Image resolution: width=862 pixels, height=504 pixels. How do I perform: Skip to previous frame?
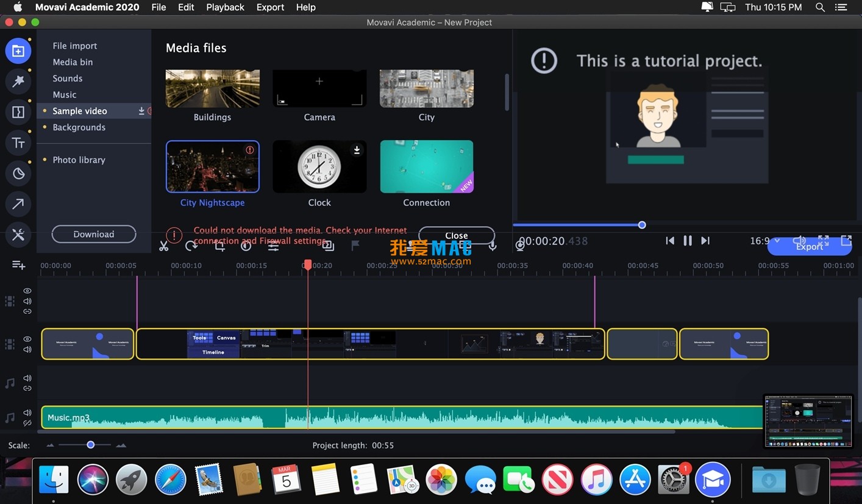click(x=670, y=241)
